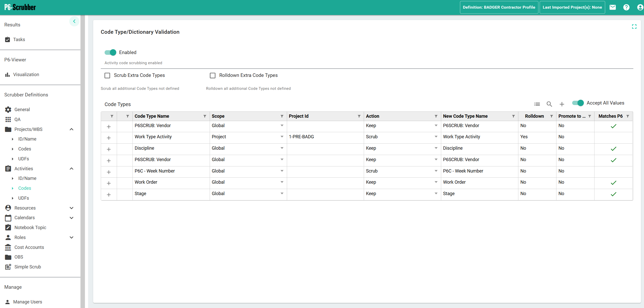Open Action dropdown for P6C - Week Number

point(436,171)
